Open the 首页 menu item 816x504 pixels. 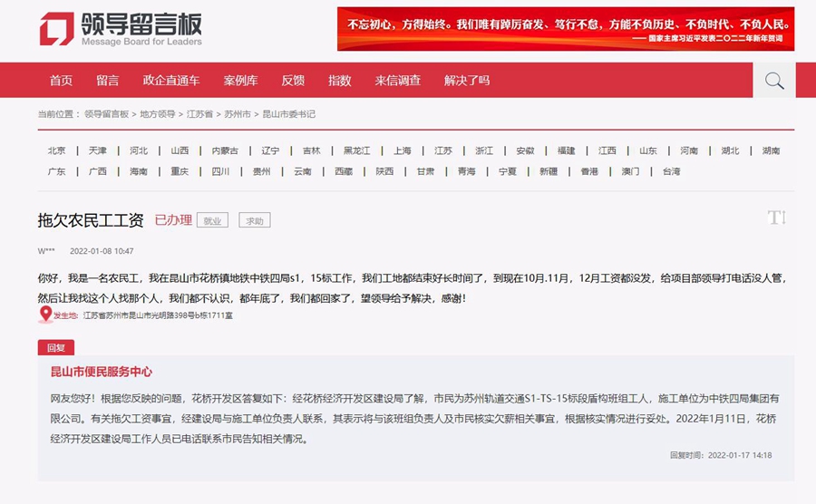61,81
